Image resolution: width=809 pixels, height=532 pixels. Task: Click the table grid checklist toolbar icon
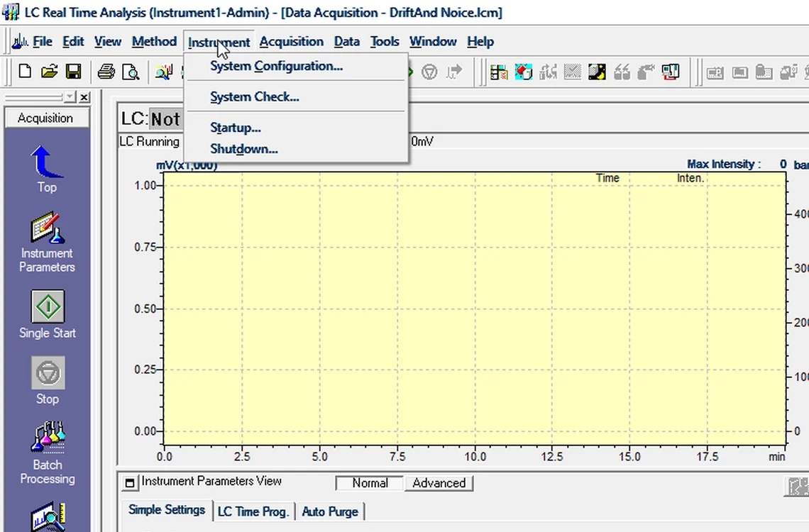pos(499,72)
